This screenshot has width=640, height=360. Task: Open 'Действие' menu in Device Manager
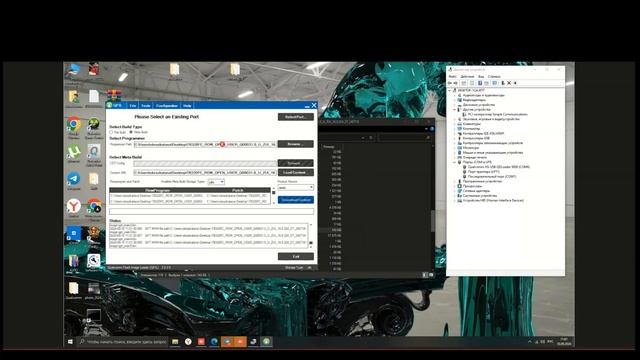tap(467, 76)
